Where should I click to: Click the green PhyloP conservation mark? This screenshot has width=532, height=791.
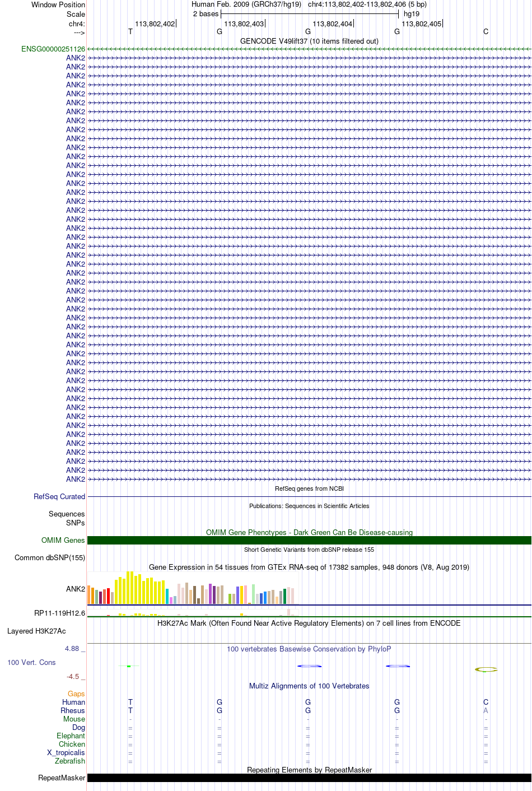(x=129, y=666)
